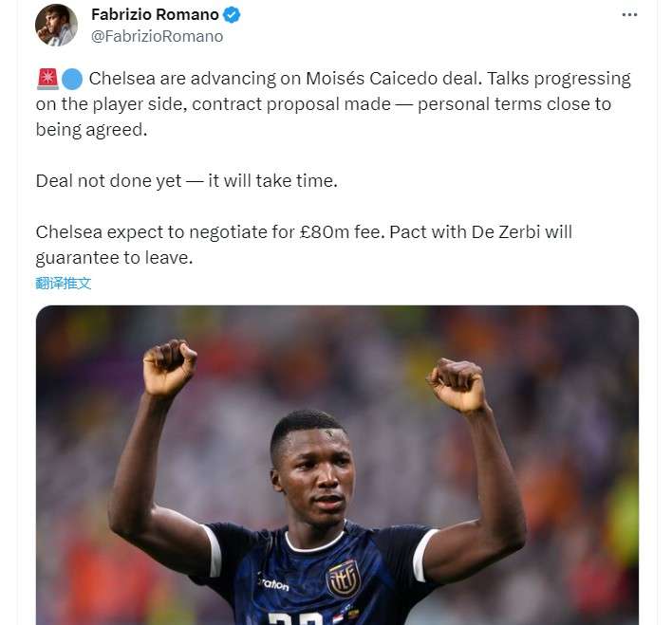Click the 'guarantee to leave.' tweet line
Image resolution: width=672 pixels, height=625 pixels.
pyautogui.click(x=114, y=257)
